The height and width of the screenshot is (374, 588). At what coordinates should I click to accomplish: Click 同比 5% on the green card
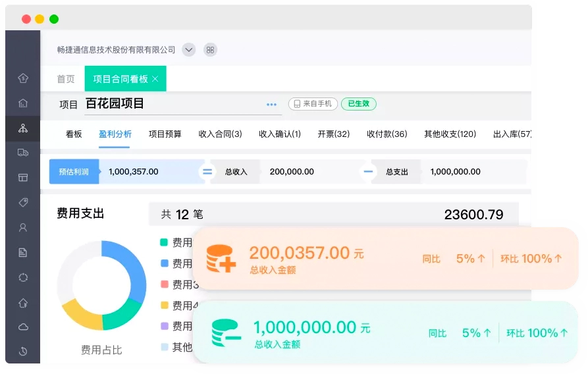point(460,333)
